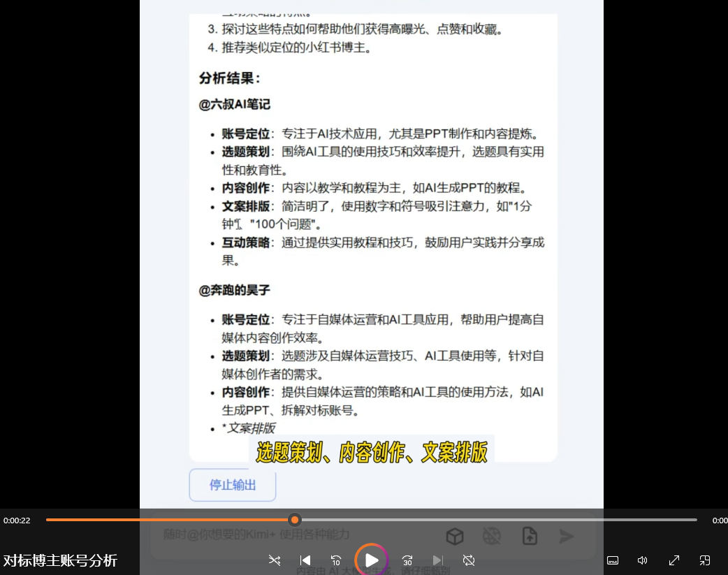Click the @六叔AI笔记 heading
This screenshot has height=575, width=728.
point(235,104)
